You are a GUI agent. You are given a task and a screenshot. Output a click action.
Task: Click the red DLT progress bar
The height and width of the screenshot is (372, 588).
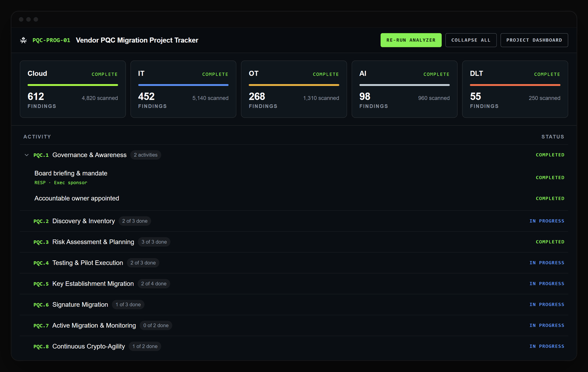point(515,85)
